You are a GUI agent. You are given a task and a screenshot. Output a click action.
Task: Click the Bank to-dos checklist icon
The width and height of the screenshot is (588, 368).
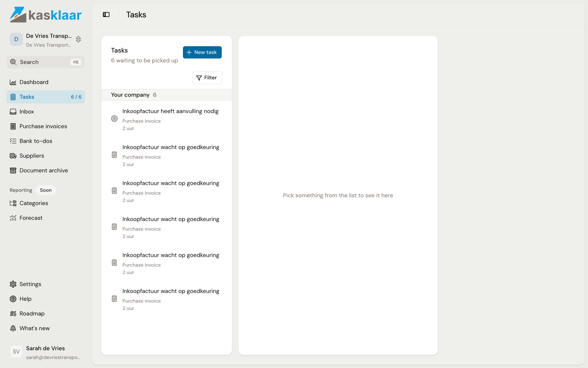coord(13,141)
